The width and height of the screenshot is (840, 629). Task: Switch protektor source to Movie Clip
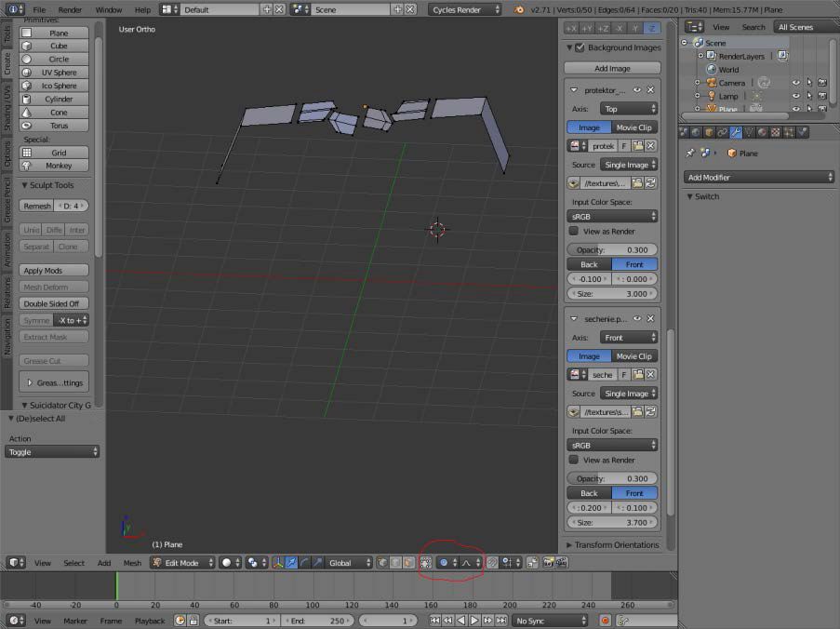pyautogui.click(x=634, y=127)
